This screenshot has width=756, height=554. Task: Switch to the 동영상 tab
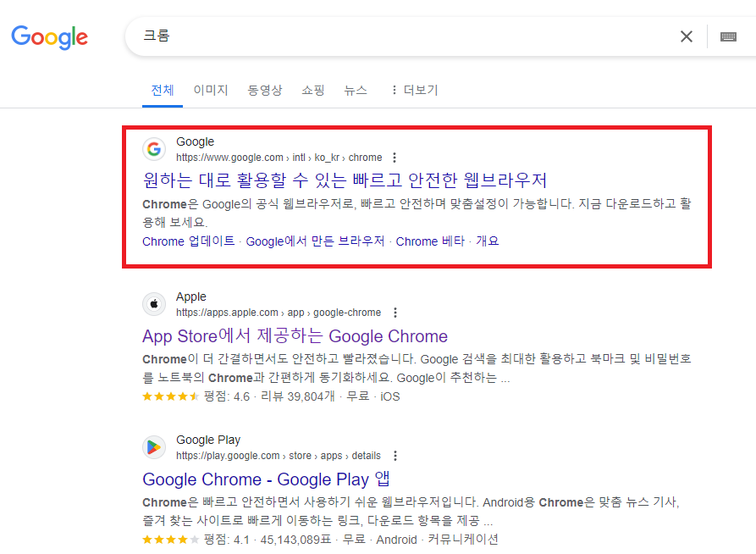coord(265,91)
